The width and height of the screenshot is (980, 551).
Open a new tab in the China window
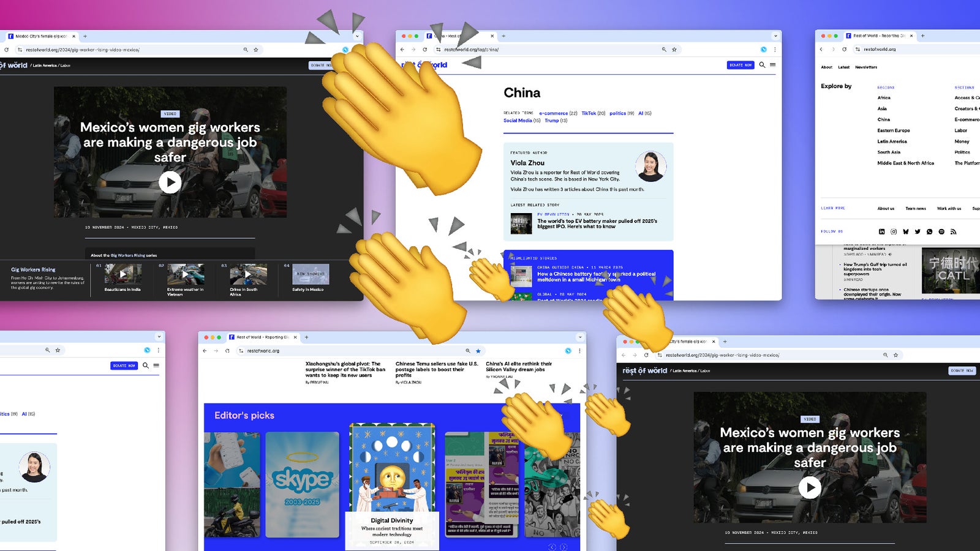pos(503,36)
